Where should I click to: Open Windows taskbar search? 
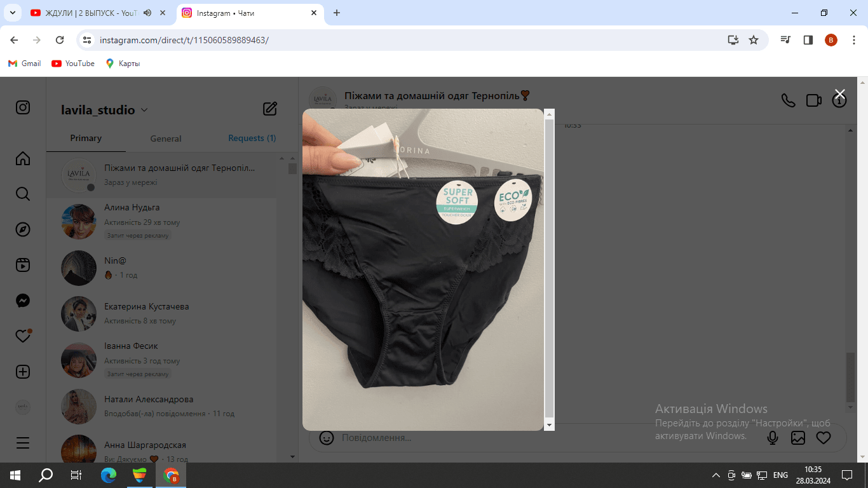click(x=46, y=475)
